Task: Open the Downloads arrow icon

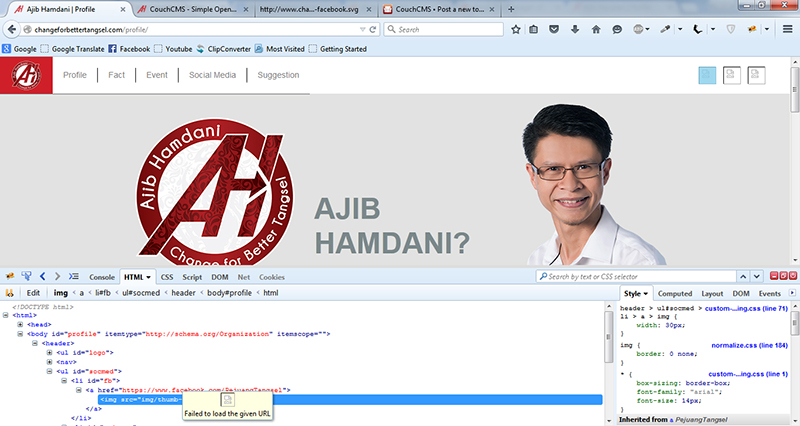Action: (x=575, y=30)
